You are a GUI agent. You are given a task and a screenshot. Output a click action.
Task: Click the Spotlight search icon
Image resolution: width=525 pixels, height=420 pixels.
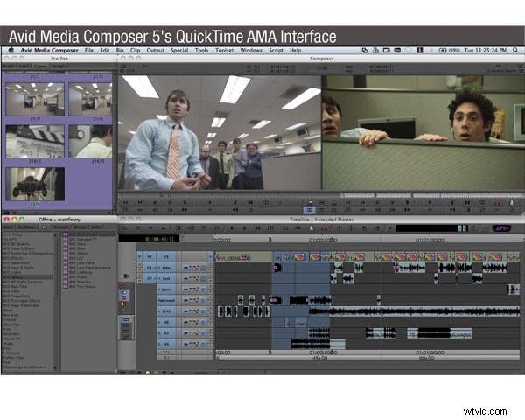pos(515,50)
